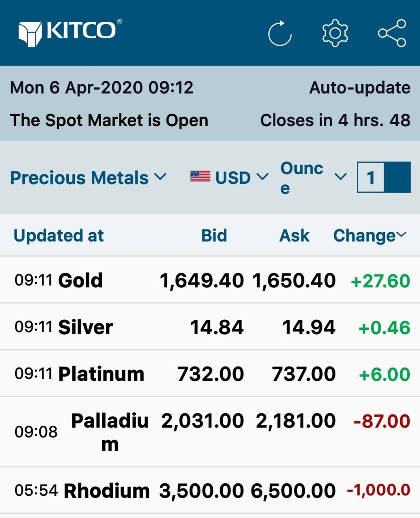Sort by the Bid column header

[214, 236]
